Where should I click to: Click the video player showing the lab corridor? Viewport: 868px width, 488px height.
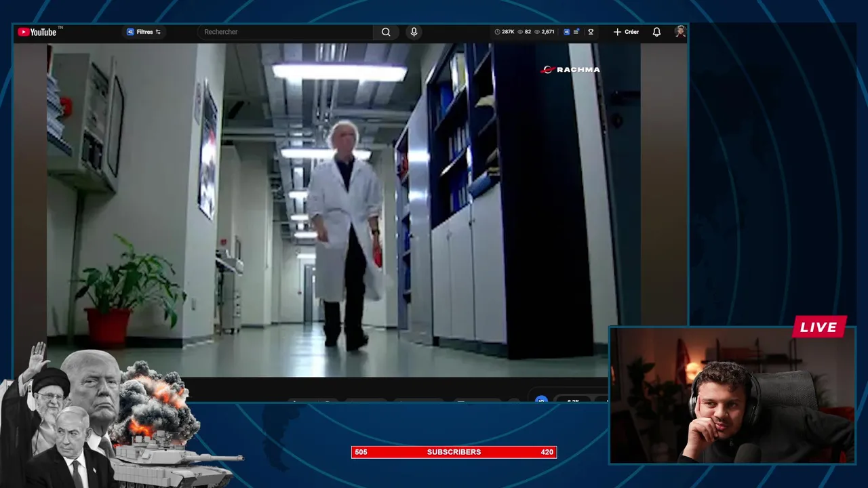pyautogui.click(x=344, y=210)
